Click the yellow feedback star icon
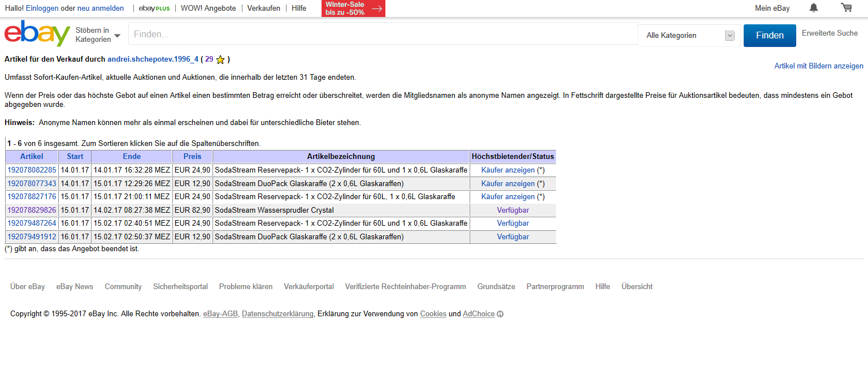The width and height of the screenshot is (868, 370). point(220,59)
